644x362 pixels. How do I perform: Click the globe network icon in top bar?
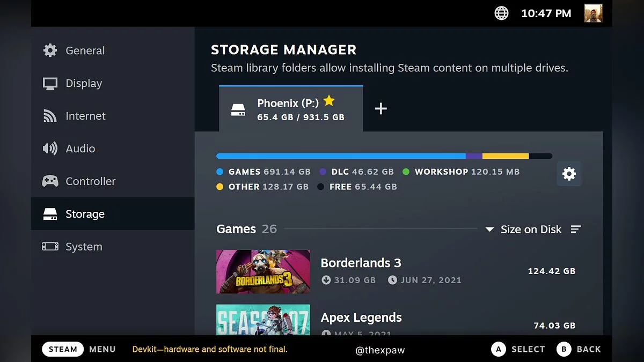point(501,13)
